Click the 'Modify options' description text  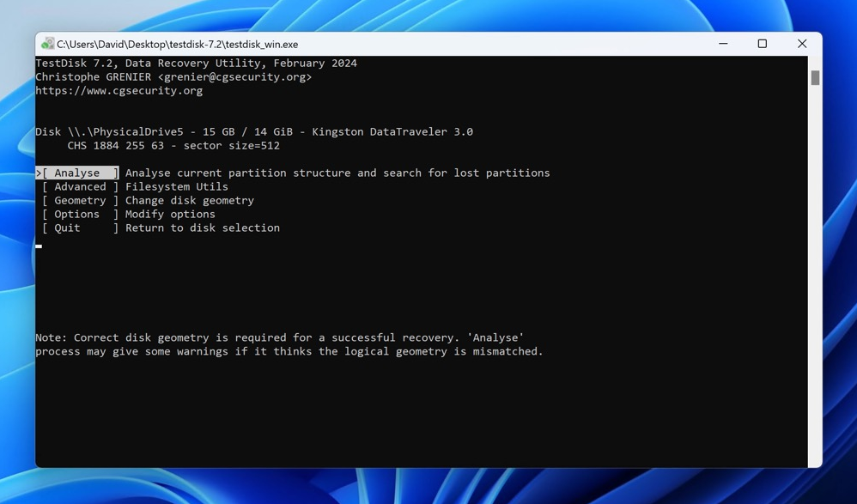pos(170,214)
